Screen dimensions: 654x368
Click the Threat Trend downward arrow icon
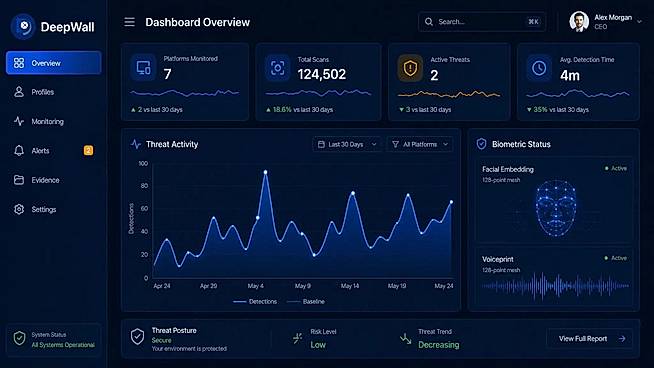pos(405,338)
